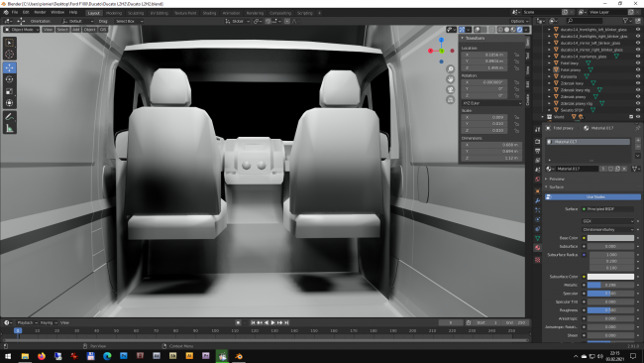Click the play animation button
Viewport: 644px width, 363px height.
coord(272,322)
